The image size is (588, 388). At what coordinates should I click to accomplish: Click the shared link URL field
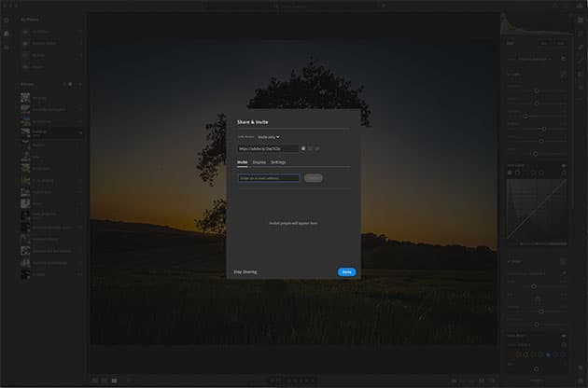pyautogui.click(x=268, y=149)
